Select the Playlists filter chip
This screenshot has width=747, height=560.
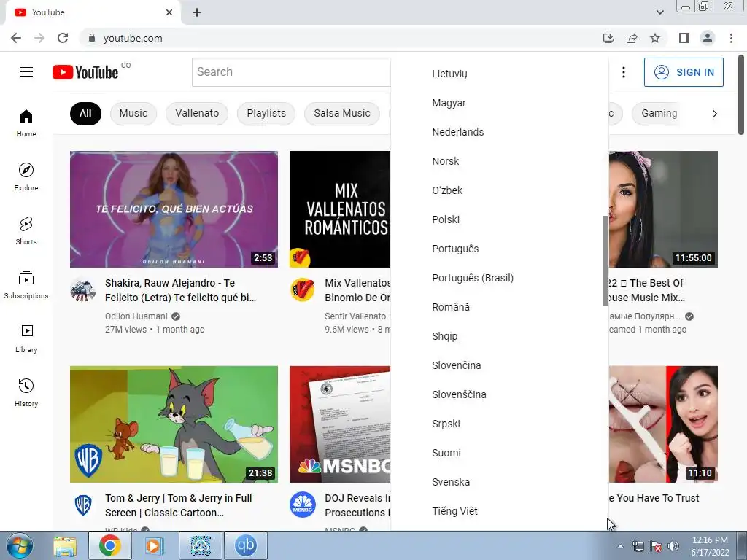tap(266, 113)
